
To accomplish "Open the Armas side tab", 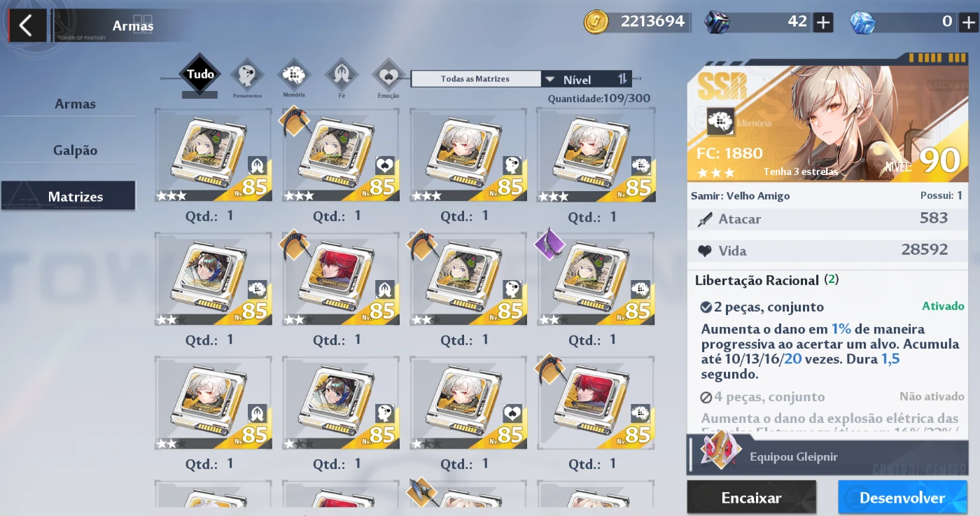I will [75, 104].
